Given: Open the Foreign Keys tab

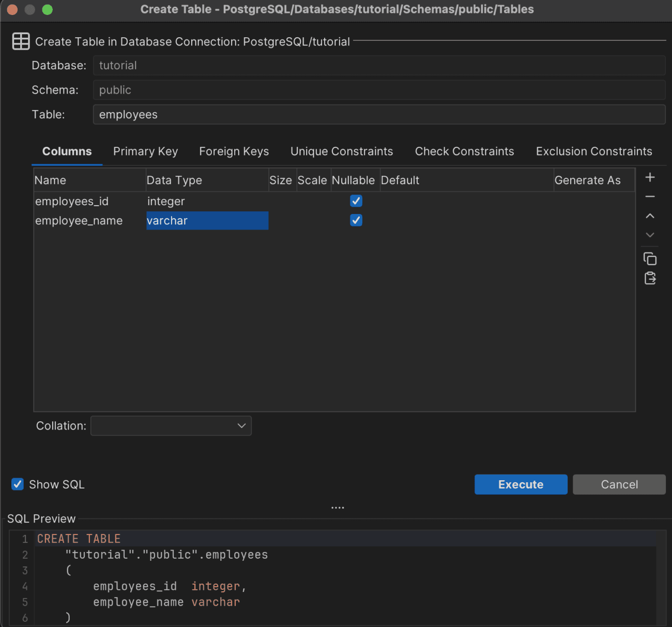Looking at the screenshot, I should coord(234,151).
